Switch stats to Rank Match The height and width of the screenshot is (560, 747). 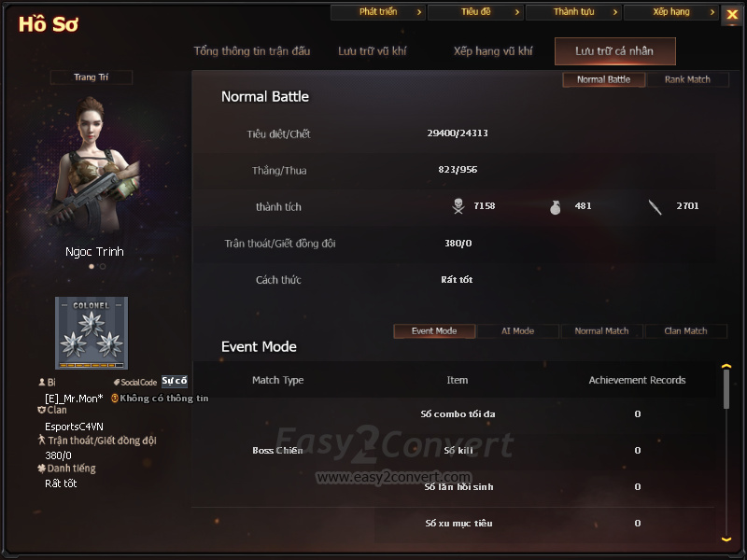click(x=687, y=79)
